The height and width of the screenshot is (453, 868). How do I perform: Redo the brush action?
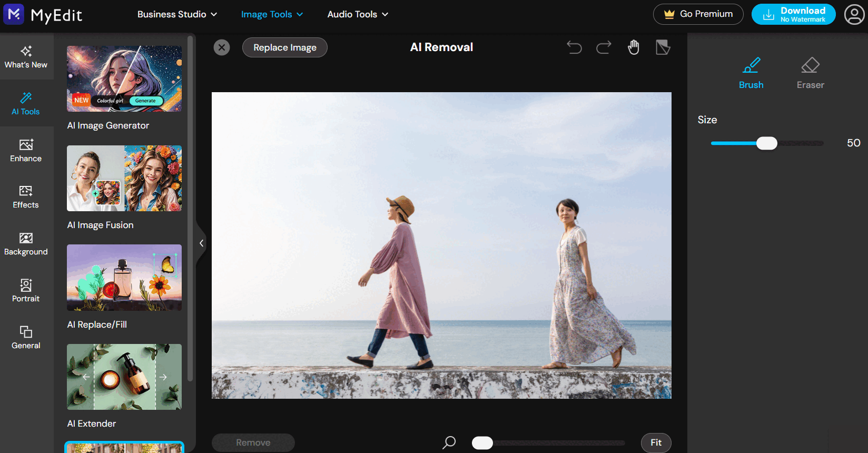[x=604, y=47]
